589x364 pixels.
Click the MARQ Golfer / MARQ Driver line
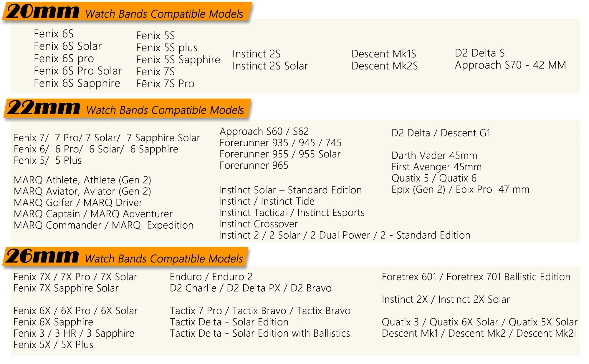78,202
